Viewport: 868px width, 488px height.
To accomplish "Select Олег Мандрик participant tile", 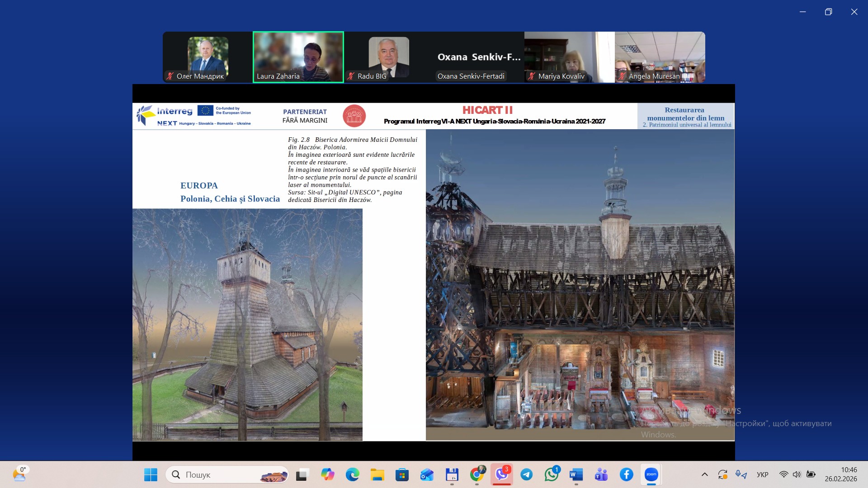I will point(208,57).
